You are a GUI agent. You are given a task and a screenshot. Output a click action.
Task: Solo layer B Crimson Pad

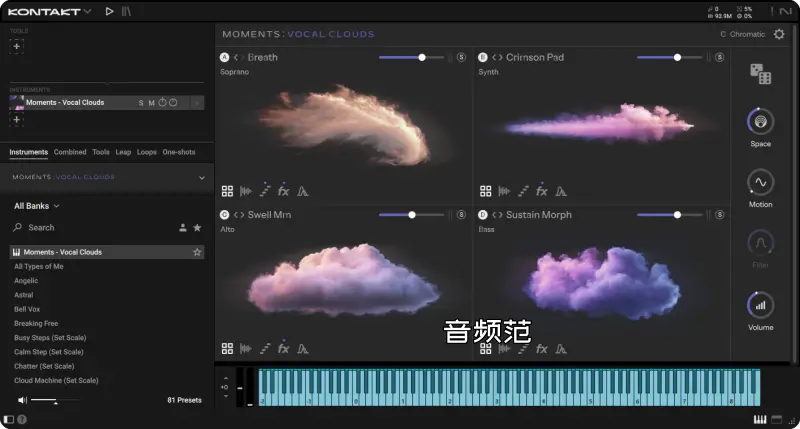[719, 58]
